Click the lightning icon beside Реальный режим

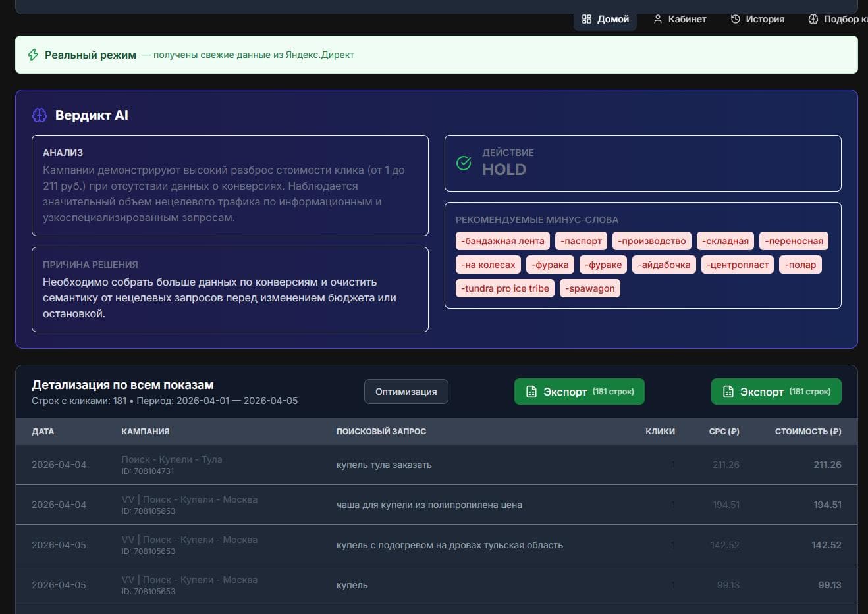(x=33, y=55)
